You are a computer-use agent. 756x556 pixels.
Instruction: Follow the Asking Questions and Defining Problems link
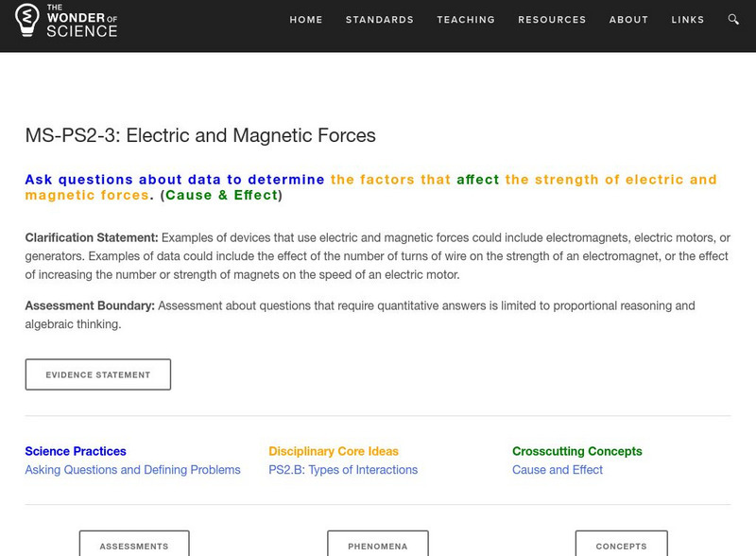(x=132, y=470)
